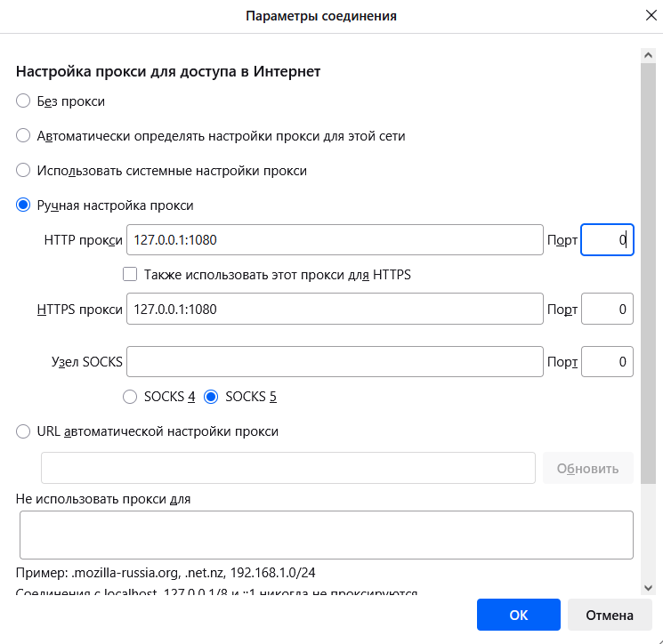Screen dimensions: 663x644
Task: Select "Ручная настройка прокси" radio button
Action: coord(23,205)
